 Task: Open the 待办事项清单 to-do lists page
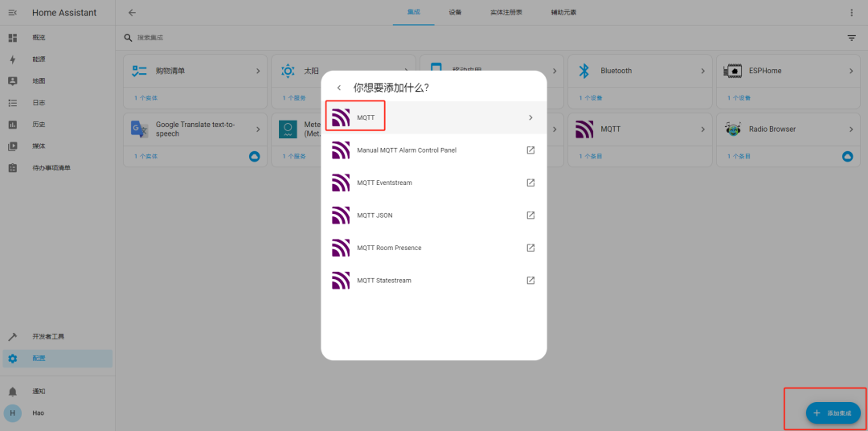[58, 168]
